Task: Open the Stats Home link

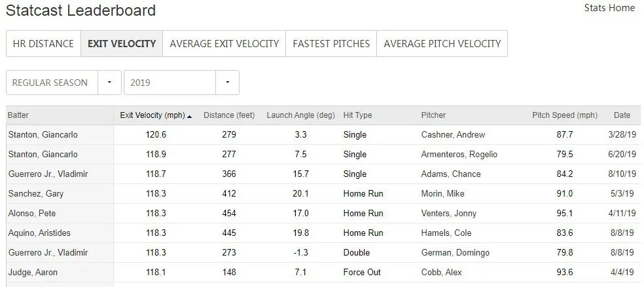Action: click(x=609, y=8)
